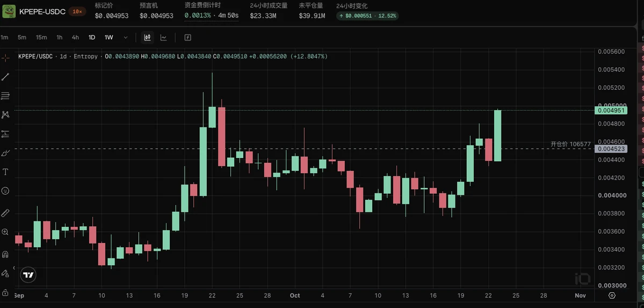Select the zoom in tool
This screenshot has width=644, height=308.
coord(5,232)
